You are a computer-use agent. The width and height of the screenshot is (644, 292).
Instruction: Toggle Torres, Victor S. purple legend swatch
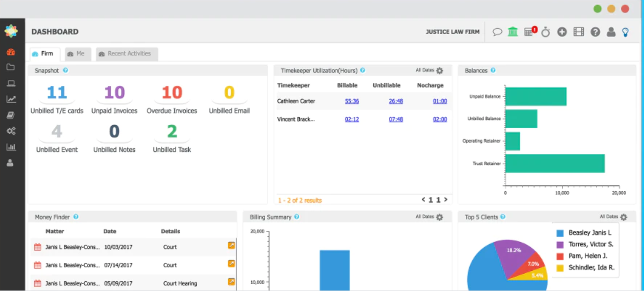coord(560,245)
